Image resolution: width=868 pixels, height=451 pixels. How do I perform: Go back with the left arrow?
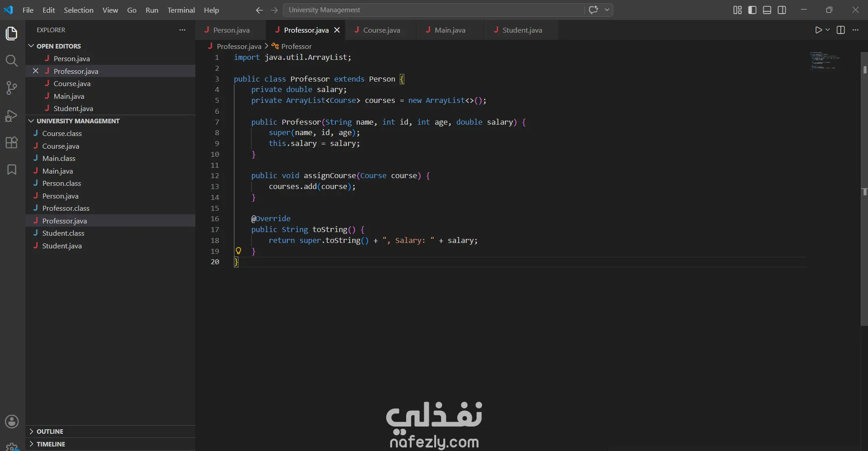tap(259, 10)
